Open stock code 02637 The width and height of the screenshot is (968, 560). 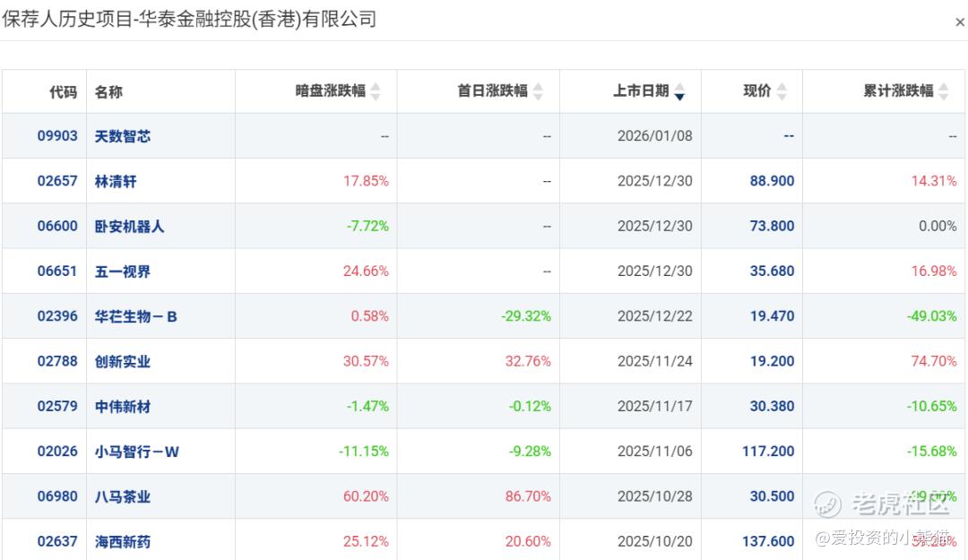pyautogui.click(x=57, y=541)
